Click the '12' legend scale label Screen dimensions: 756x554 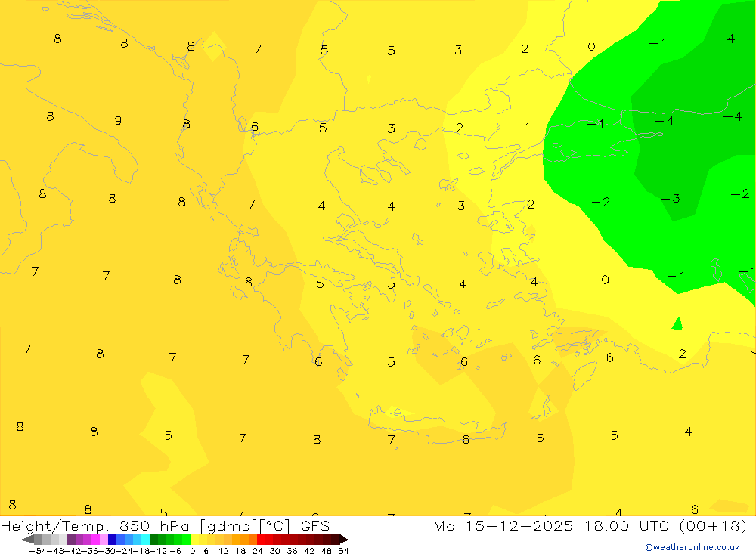click(x=223, y=551)
